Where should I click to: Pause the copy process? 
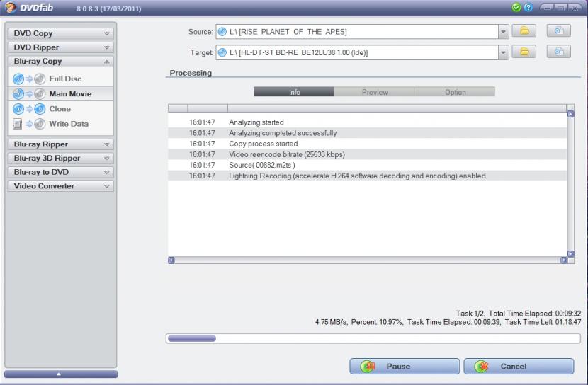point(405,367)
